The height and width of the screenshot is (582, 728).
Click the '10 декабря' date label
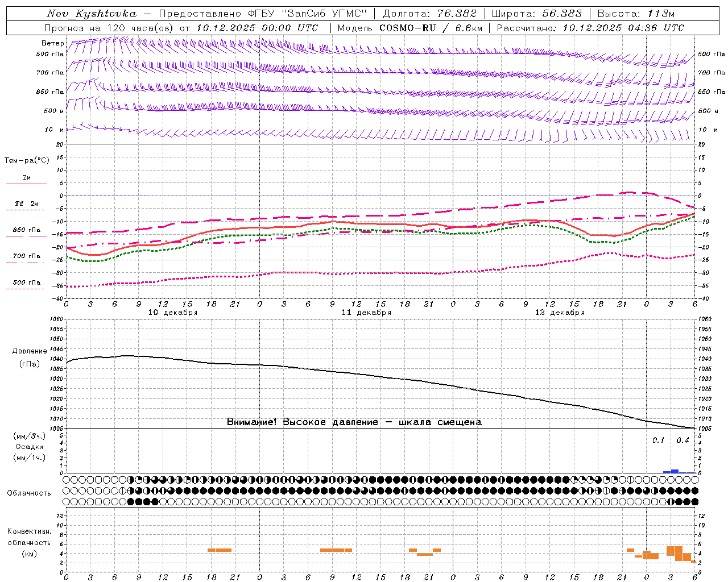[x=173, y=313]
